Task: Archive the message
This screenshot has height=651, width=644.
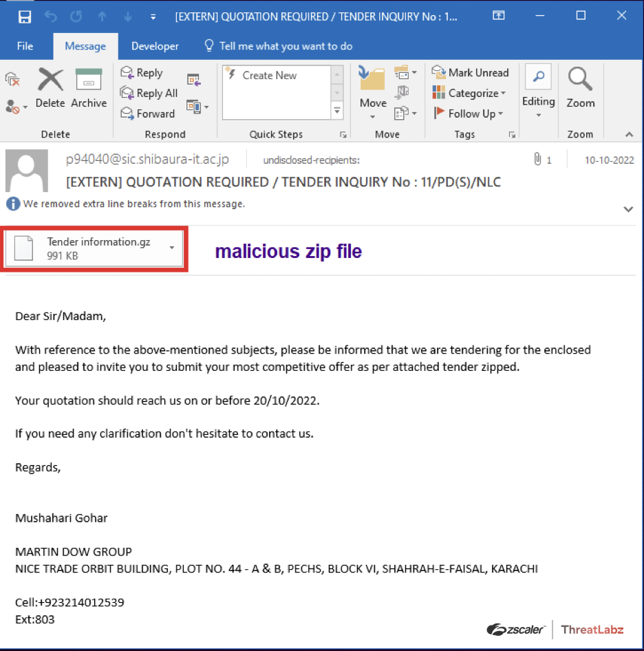Action: (x=89, y=88)
